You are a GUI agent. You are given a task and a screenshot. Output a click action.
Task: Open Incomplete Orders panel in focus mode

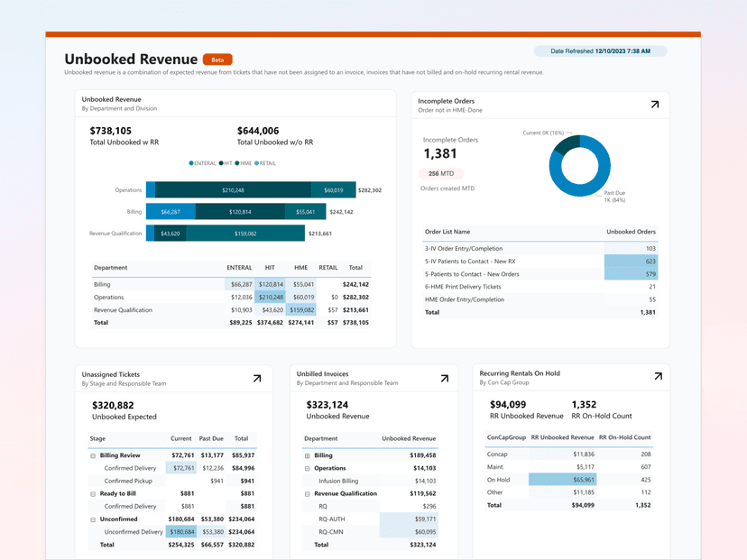click(656, 104)
